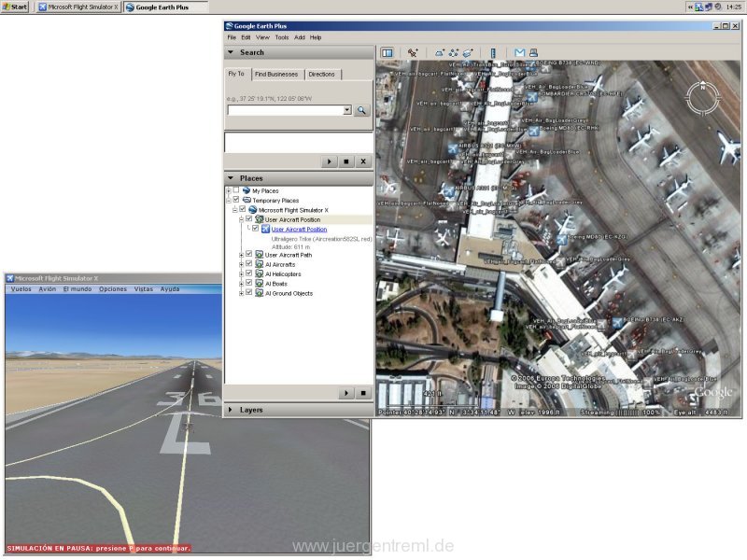Click the 'SIMULACIÓN EN PAUSA' message in Flight Simulator

pyautogui.click(x=99, y=549)
